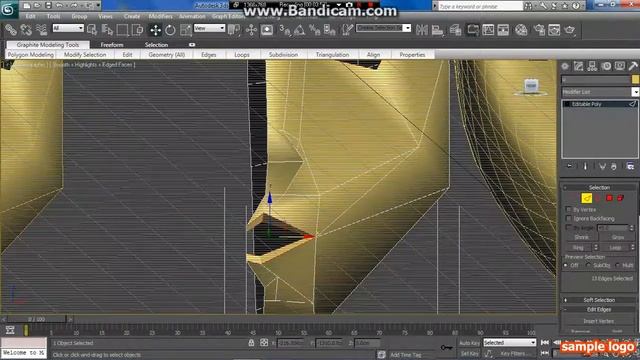
Task: Expand the Soft Selection rollout
Action: pyautogui.click(x=599, y=300)
